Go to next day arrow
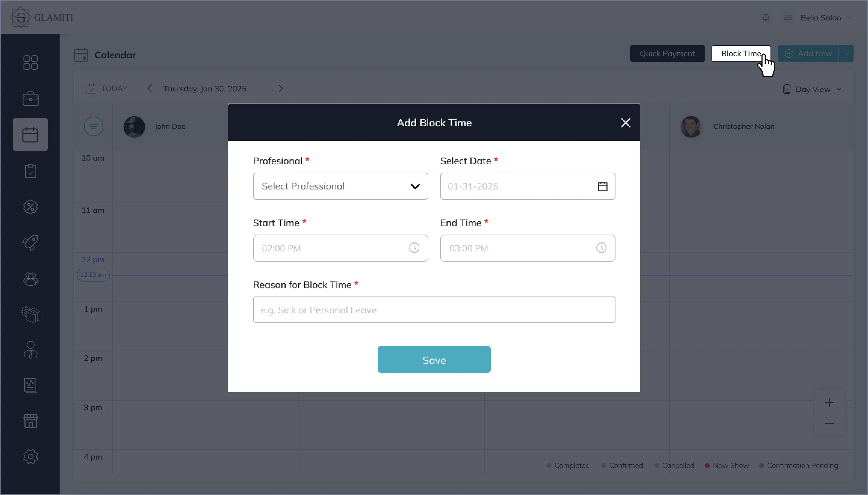868x495 pixels. point(281,89)
